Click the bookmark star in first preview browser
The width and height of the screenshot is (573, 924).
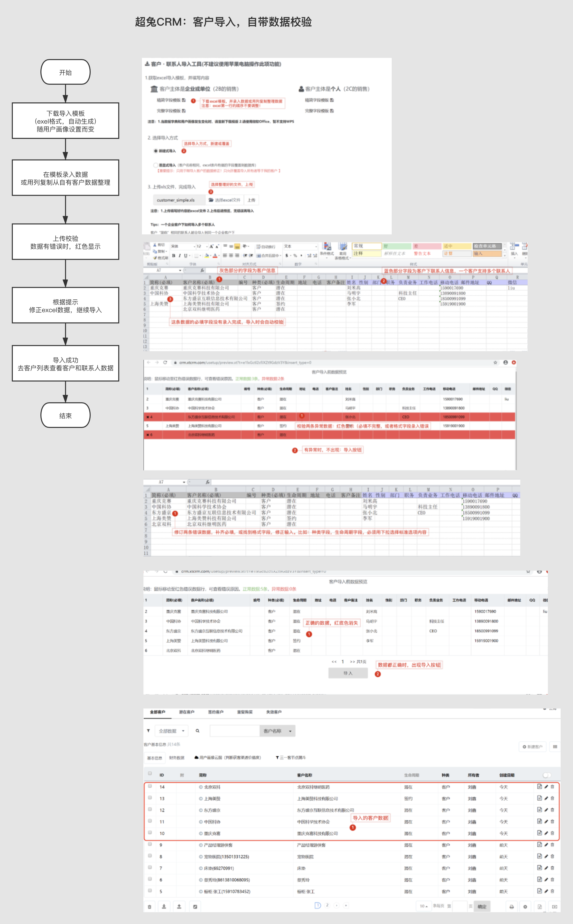pos(495,362)
